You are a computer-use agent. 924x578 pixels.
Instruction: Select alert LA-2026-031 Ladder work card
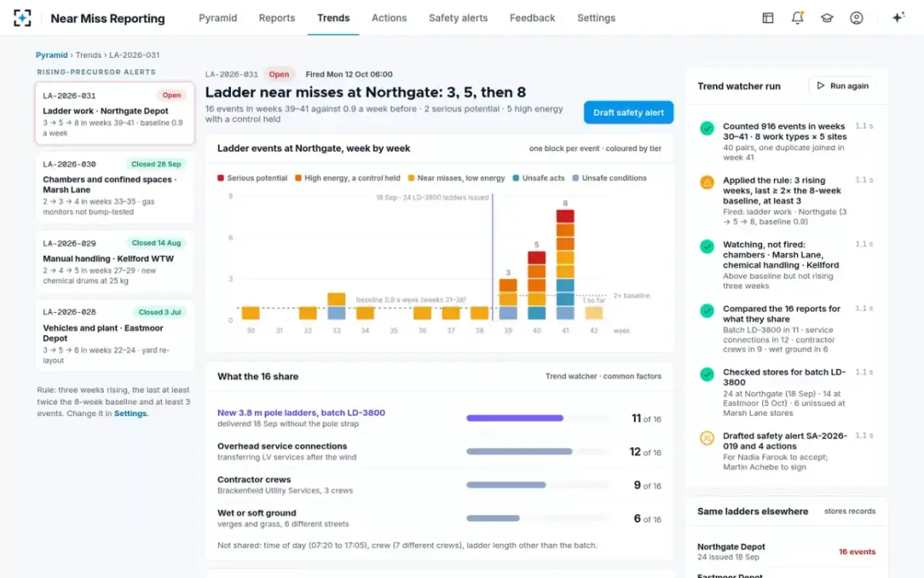[115, 113]
